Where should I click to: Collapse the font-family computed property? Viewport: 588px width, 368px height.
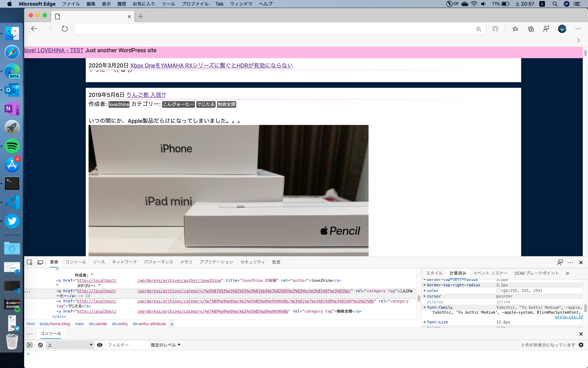tap(425, 307)
